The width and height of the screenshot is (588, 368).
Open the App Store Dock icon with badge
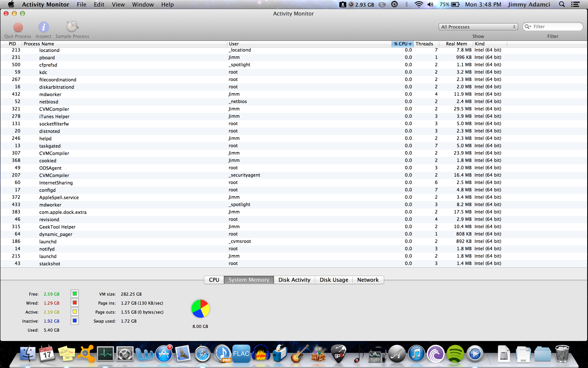point(164,354)
